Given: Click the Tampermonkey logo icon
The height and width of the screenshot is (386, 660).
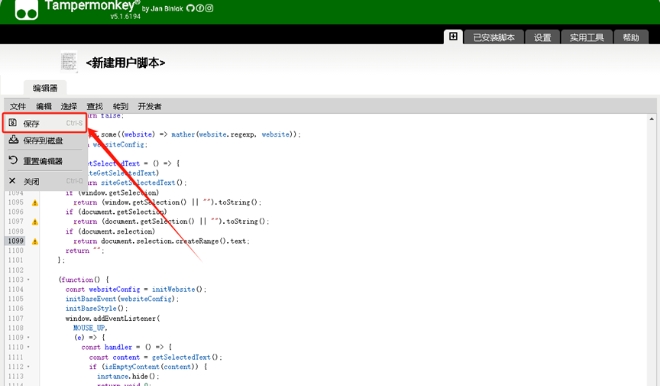Looking at the screenshot, I should (27, 9).
